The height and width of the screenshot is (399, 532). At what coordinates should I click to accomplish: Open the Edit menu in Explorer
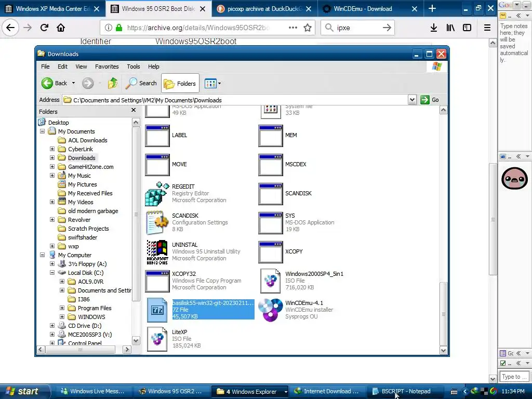[62, 66]
